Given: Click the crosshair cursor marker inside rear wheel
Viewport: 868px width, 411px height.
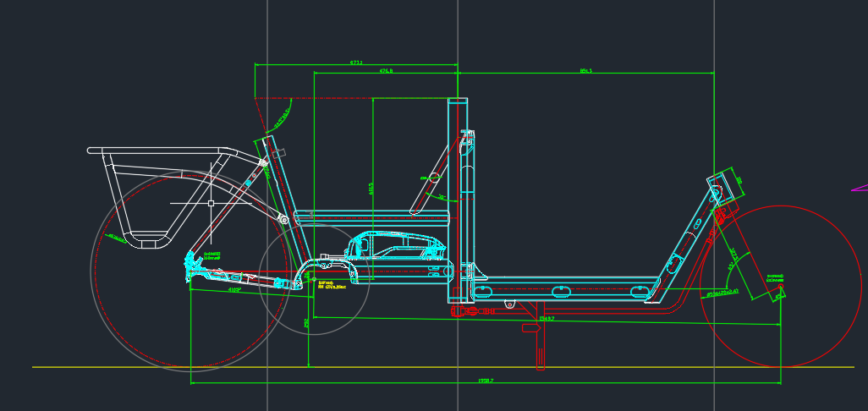Looking at the screenshot, I should click(211, 203).
